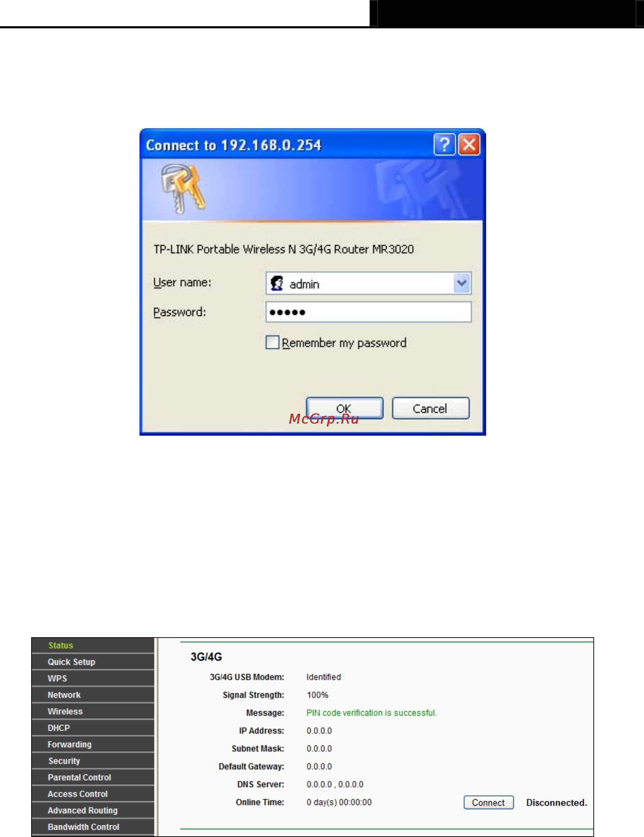Click the Online Time value '0 day(s) 00:00:00'

click(339, 802)
